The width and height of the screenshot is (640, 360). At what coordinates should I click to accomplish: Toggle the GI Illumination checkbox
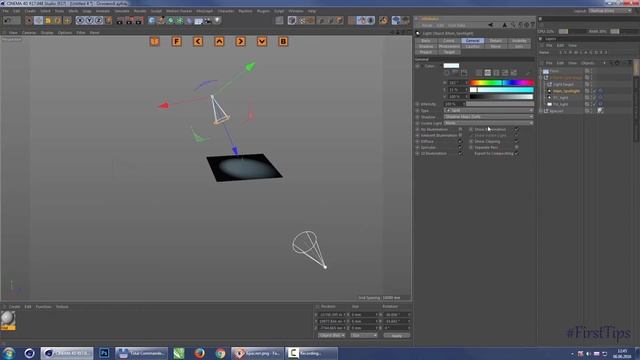pos(460,153)
